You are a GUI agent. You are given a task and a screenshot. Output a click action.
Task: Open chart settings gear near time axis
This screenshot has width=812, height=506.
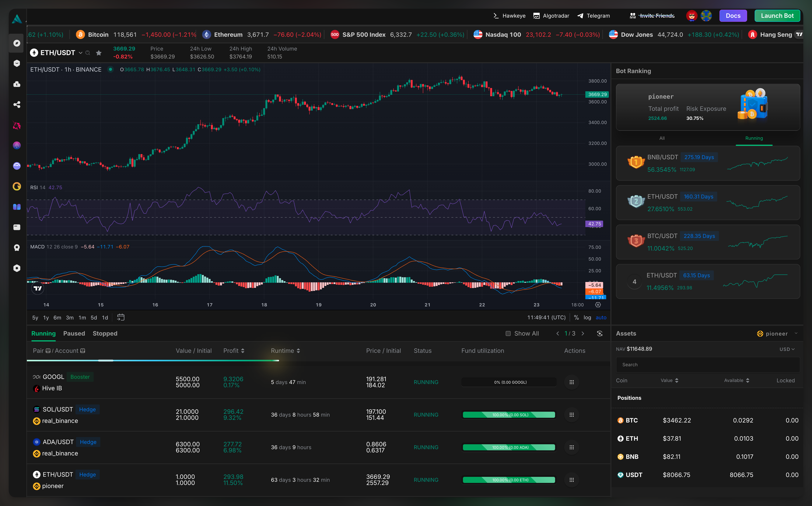tap(598, 305)
